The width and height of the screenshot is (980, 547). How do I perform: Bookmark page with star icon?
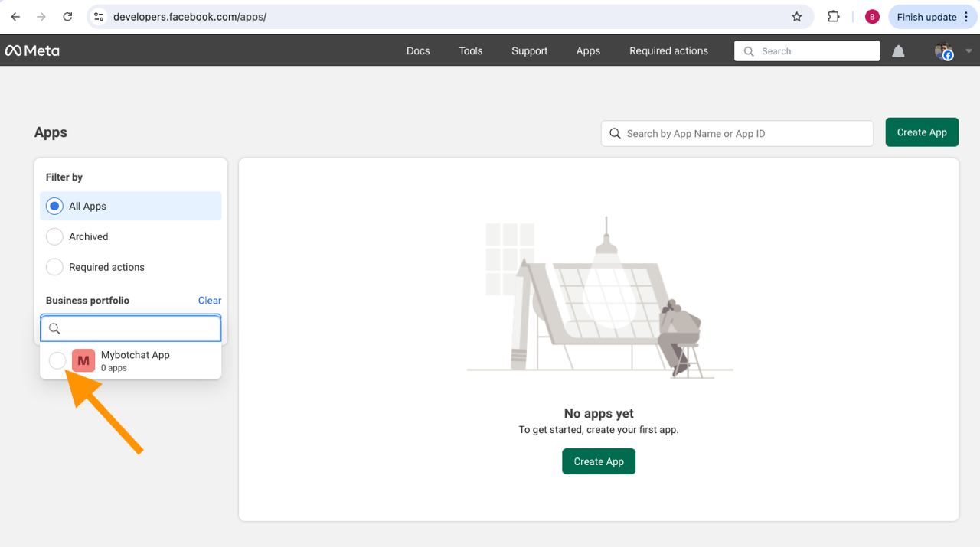tap(797, 17)
